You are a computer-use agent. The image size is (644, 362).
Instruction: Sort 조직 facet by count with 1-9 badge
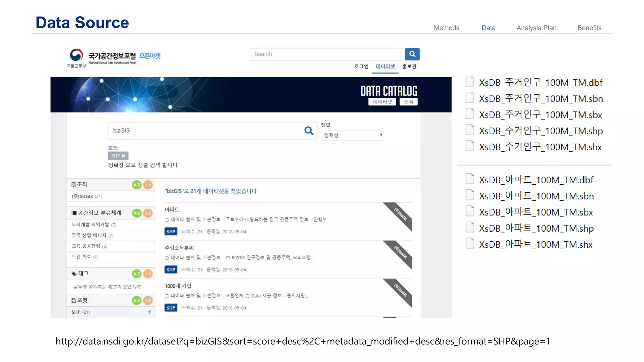(148, 185)
